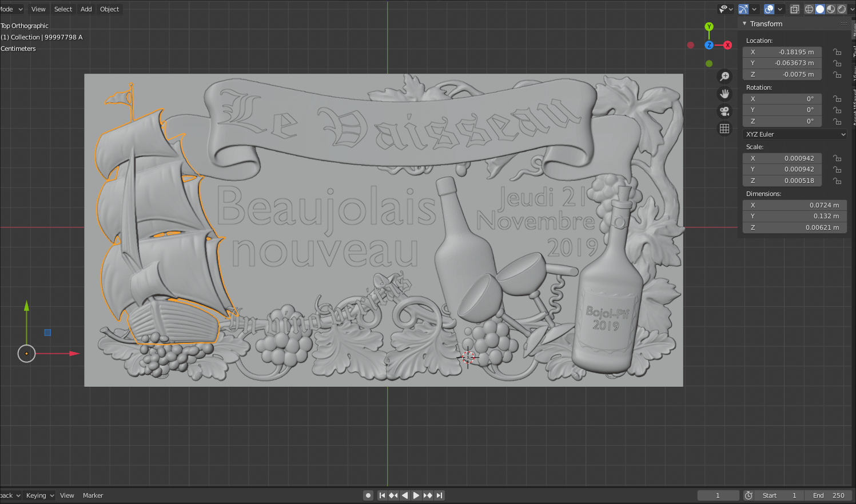856x504 pixels.
Task: Toggle X-ray mode icon
Action: [795, 9]
